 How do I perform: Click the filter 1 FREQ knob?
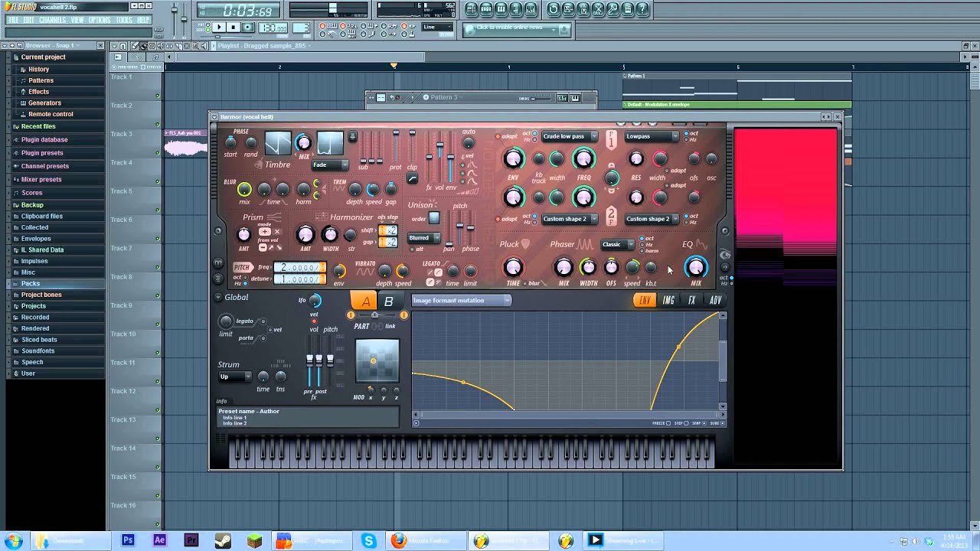point(583,158)
